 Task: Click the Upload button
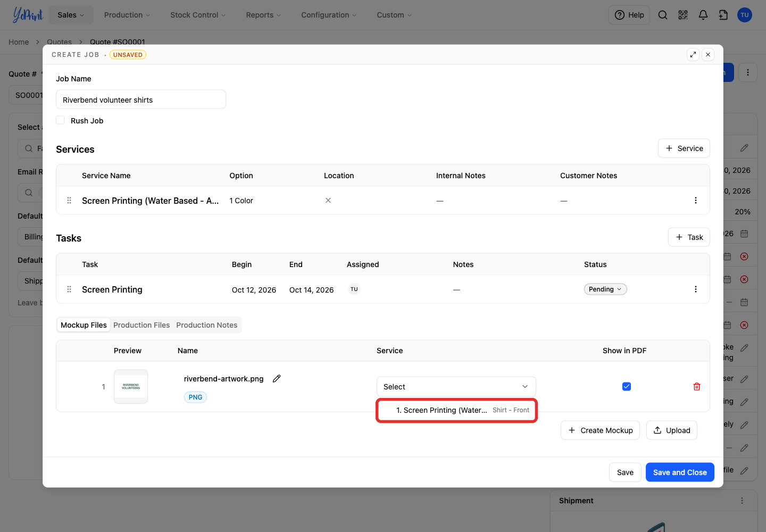coord(672,430)
